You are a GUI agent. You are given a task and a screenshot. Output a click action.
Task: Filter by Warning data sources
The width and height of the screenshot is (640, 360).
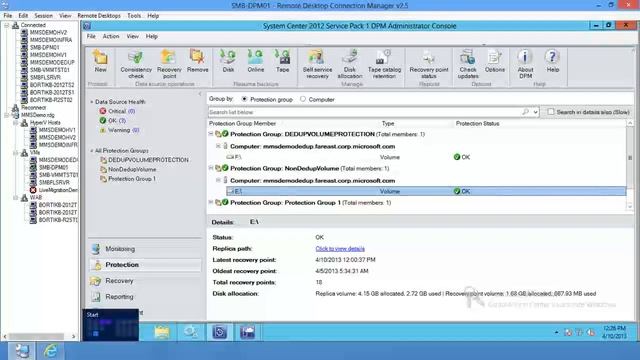point(119,130)
